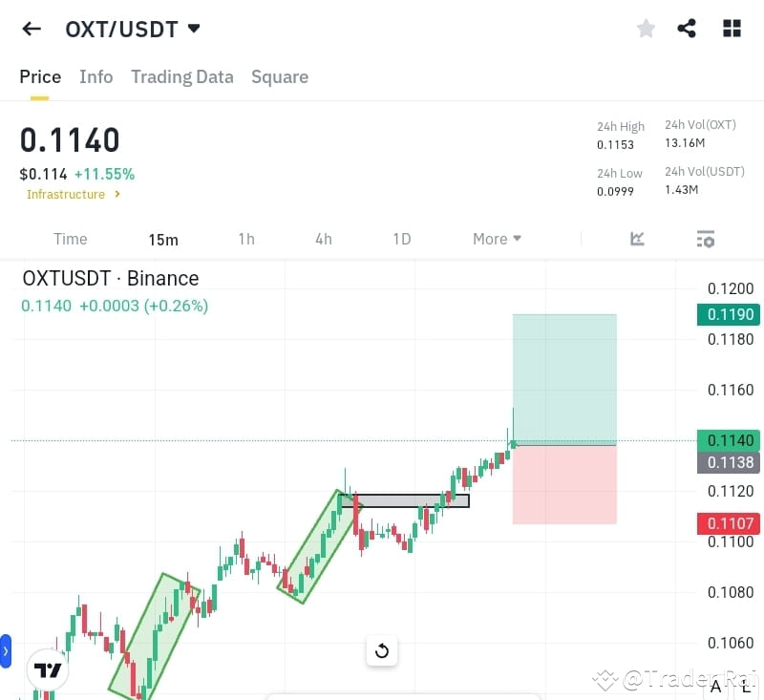Share the OXT/USDT pair using the share icon
The width and height of the screenshot is (764, 700).
point(687,29)
